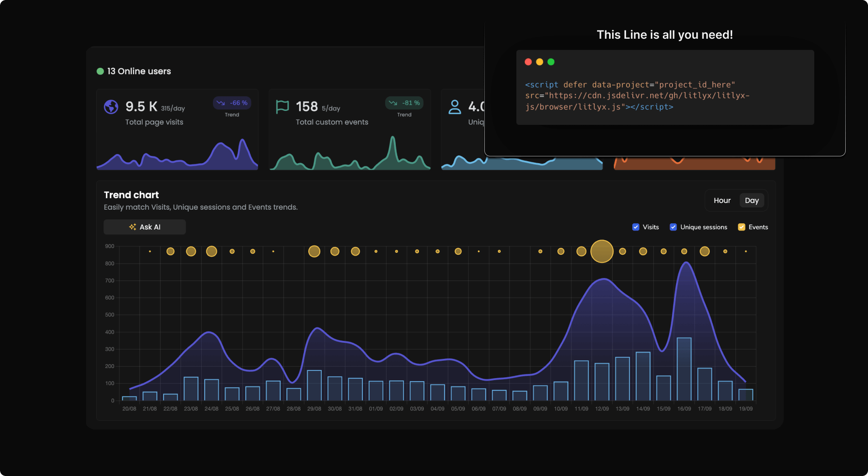Click the flag icon for Total custom events
The image size is (868, 476).
coord(282,107)
